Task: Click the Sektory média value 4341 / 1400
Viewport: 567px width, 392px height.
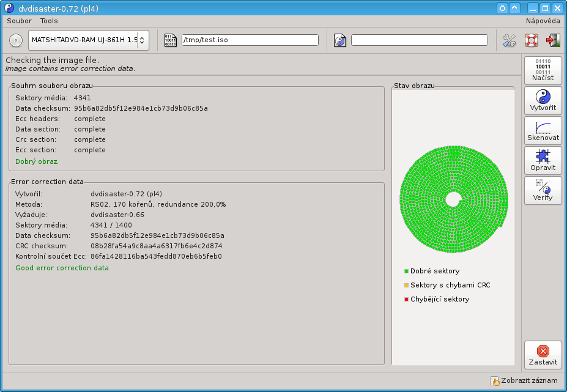Action: (x=111, y=225)
